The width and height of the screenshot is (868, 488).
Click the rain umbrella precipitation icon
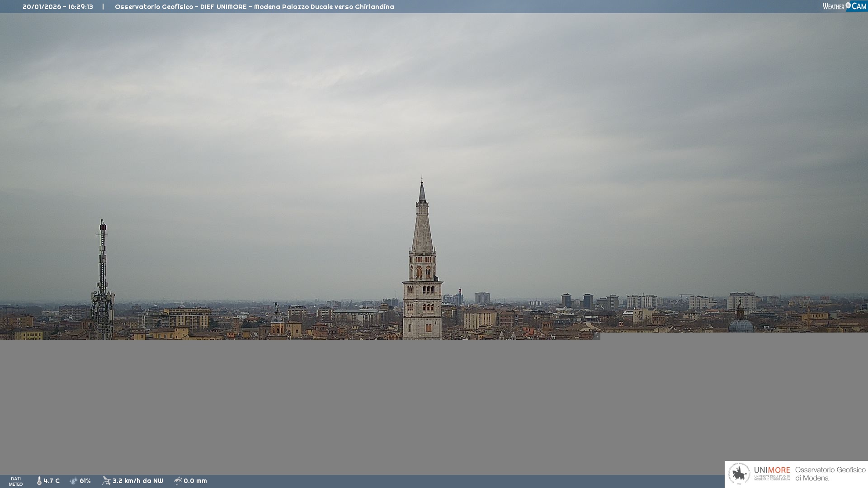point(178,481)
